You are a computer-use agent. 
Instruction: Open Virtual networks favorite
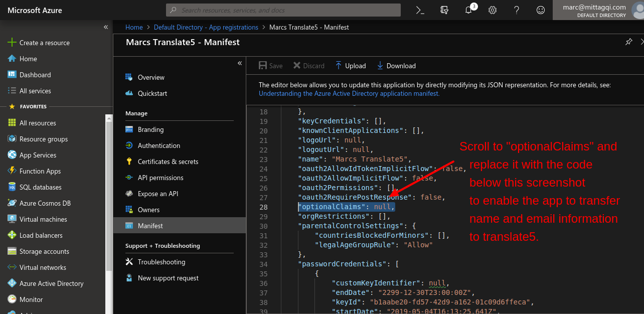[x=37, y=267]
